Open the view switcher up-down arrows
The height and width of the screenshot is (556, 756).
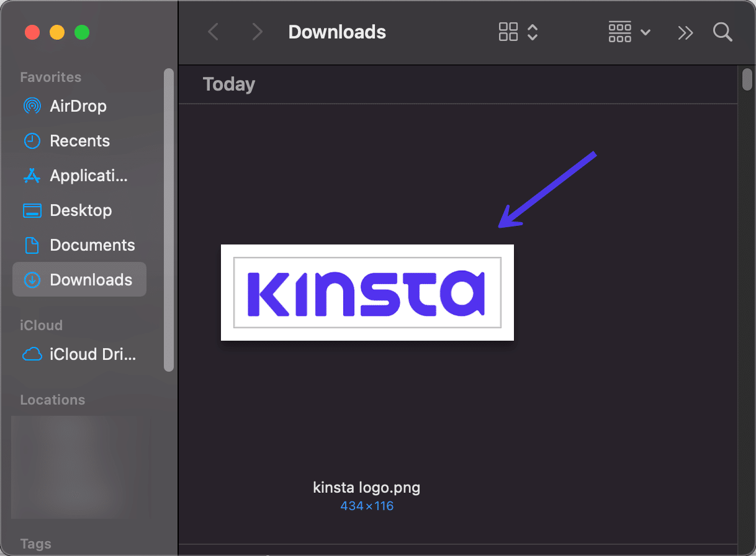click(532, 32)
